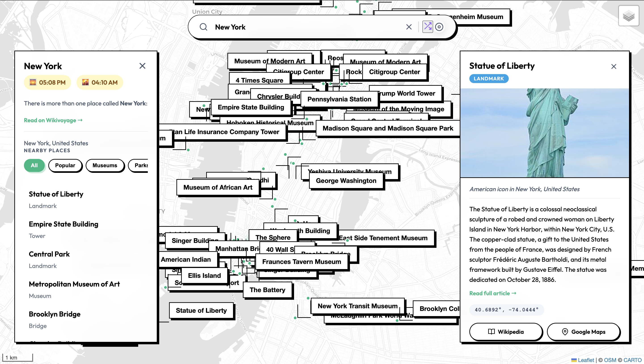Click the coordinates chip 40.6892, -74.0444
Viewport: 644px width, 364px height.
click(506, 310)
